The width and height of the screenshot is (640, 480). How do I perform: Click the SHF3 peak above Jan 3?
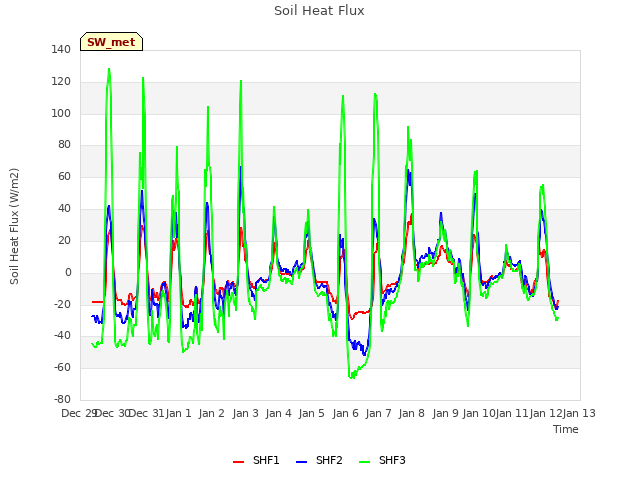[241, 81]
